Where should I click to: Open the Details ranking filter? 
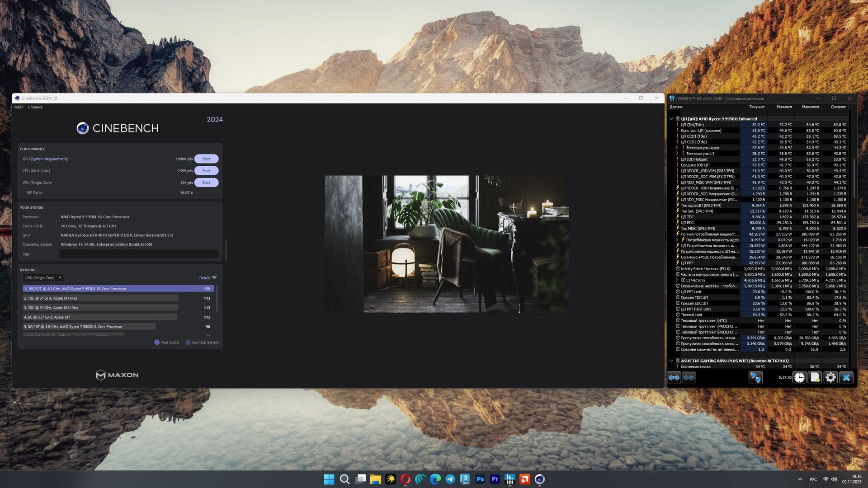[x=208, y=278]
